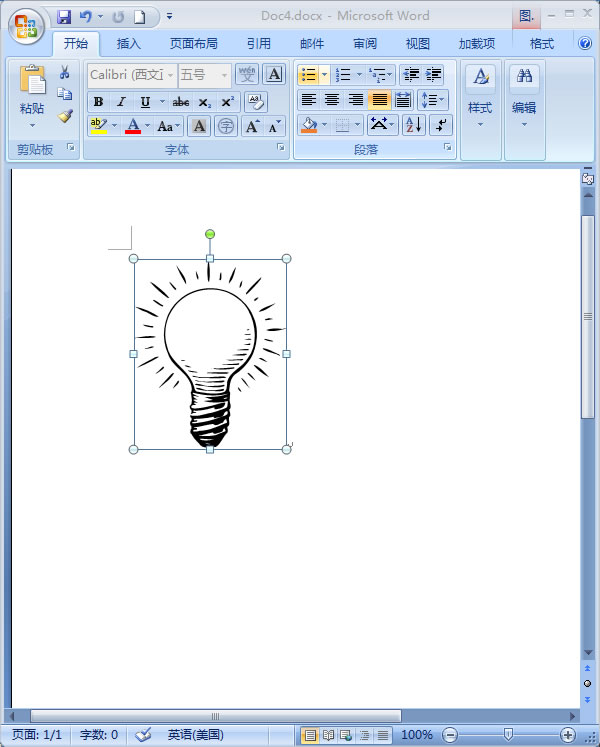Viewport: 600px width, 747px height.
Task: Center align the paragraph
Action: tap(332, 100)
